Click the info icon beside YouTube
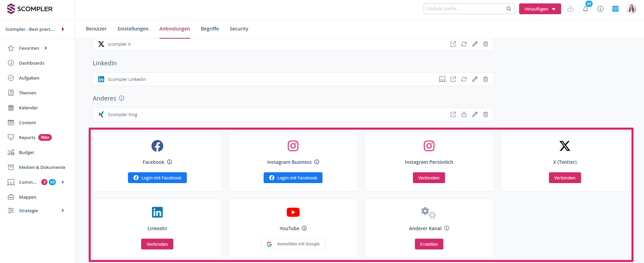644x263 pixels. tap(304, 228)
